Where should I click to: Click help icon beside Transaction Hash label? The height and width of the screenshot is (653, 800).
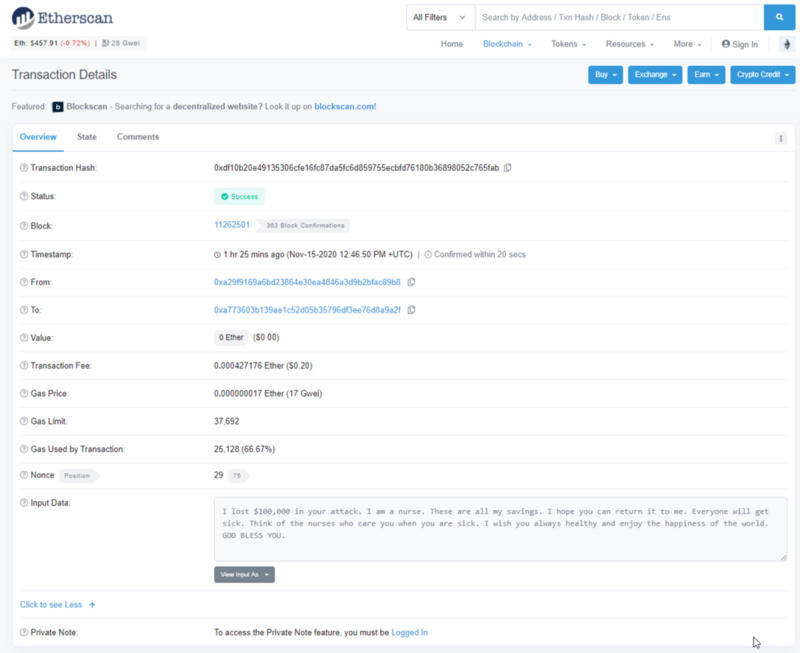[24, 168]
